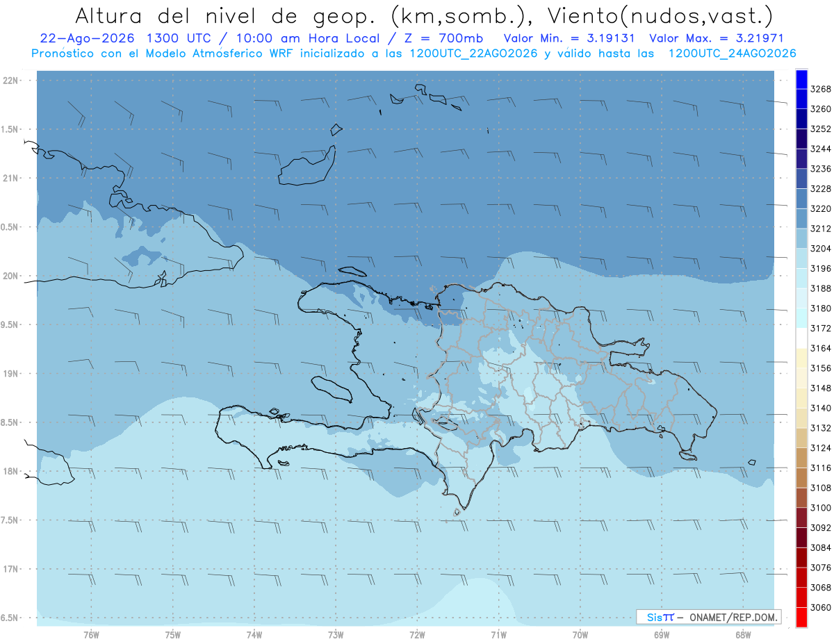This screenshot has width=834, height=644.
Task: Click the "3108" legend value
Action: [x=821, y=488]
